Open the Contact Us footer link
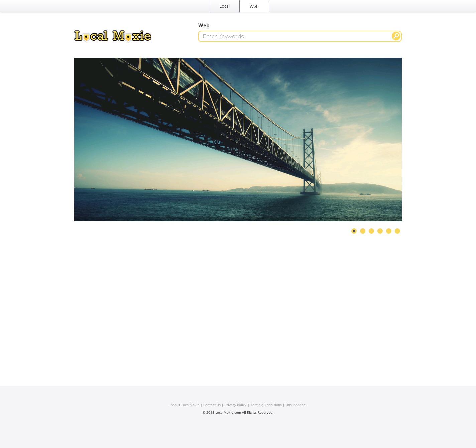 click(212, 405)
